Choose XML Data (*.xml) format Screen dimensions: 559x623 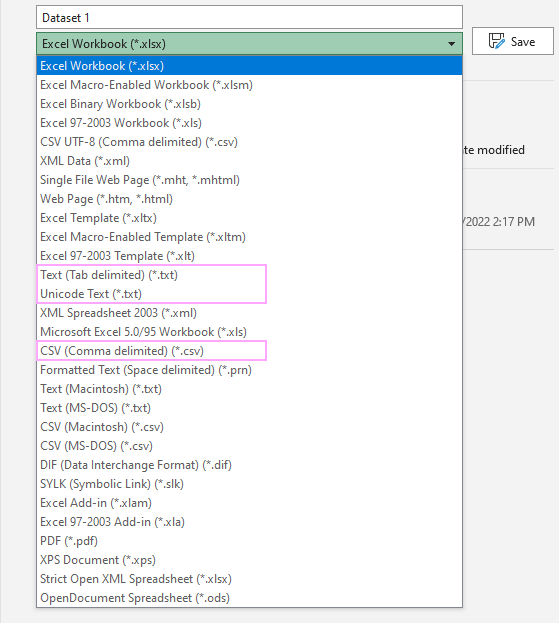[250, 161]
